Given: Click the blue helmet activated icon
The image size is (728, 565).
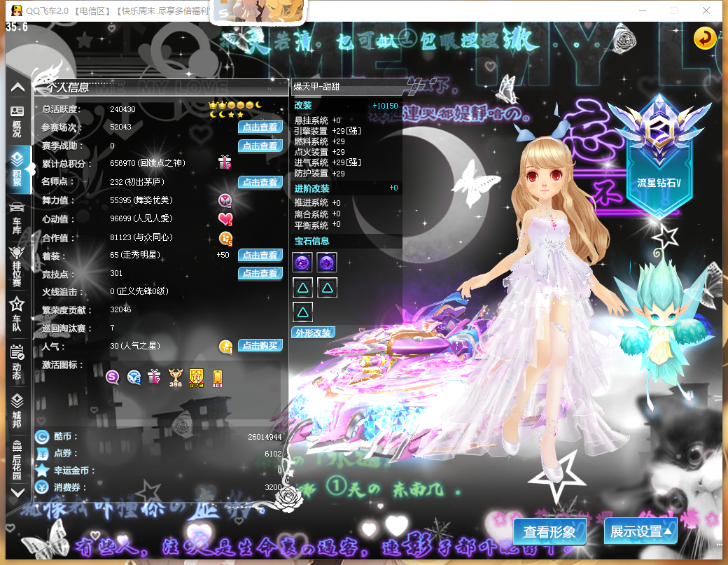Looking at the screenshot, I should pyautogui.click(x=134, y=377).
